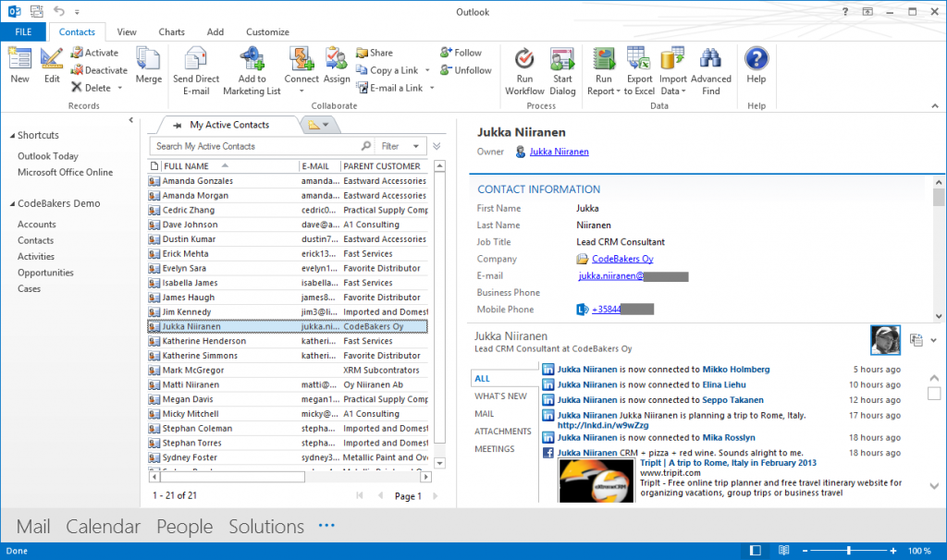Unfollow the selected contact

[x=466, y=70]
